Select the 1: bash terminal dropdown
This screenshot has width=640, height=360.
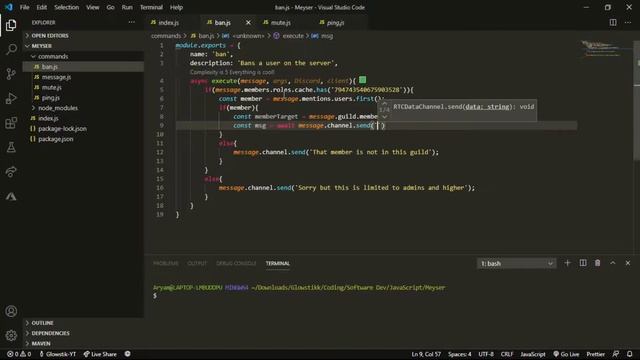516,264
